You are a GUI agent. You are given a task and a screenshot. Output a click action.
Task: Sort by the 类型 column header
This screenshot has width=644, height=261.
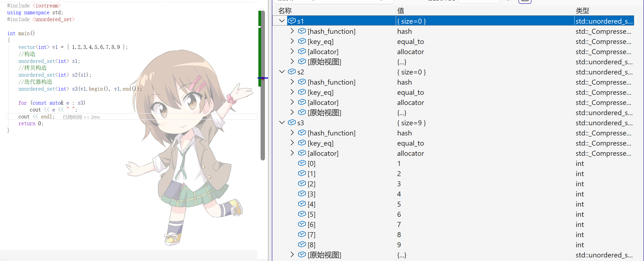tap(604, 11)
